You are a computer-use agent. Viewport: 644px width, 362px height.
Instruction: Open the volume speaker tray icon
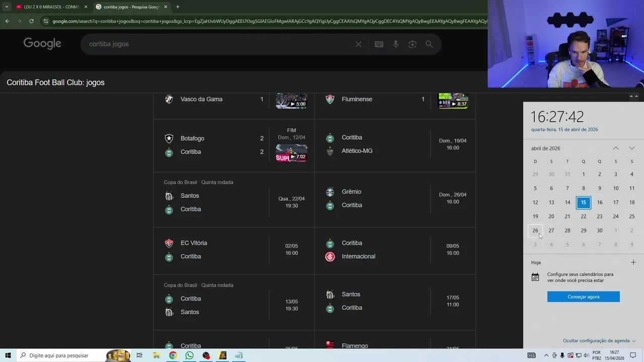pyautogui.click(x=586, y=355)
